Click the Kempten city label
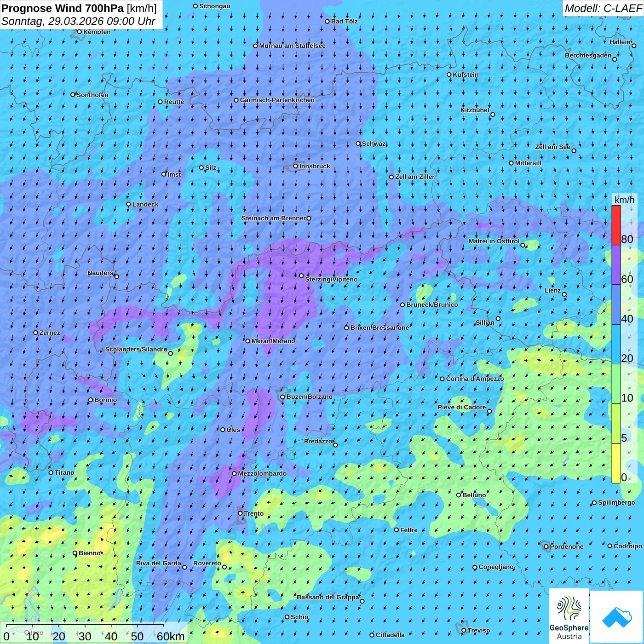 (97, 32)
